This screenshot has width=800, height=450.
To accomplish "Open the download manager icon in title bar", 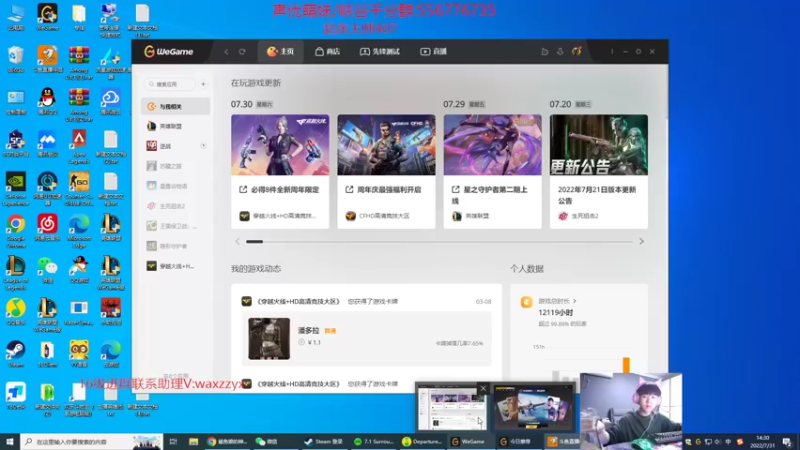I will coord(560,52).
